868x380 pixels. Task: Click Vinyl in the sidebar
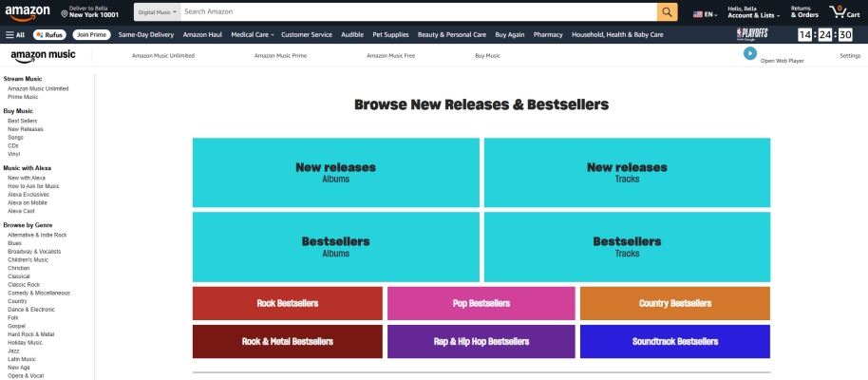click(14, 154)
